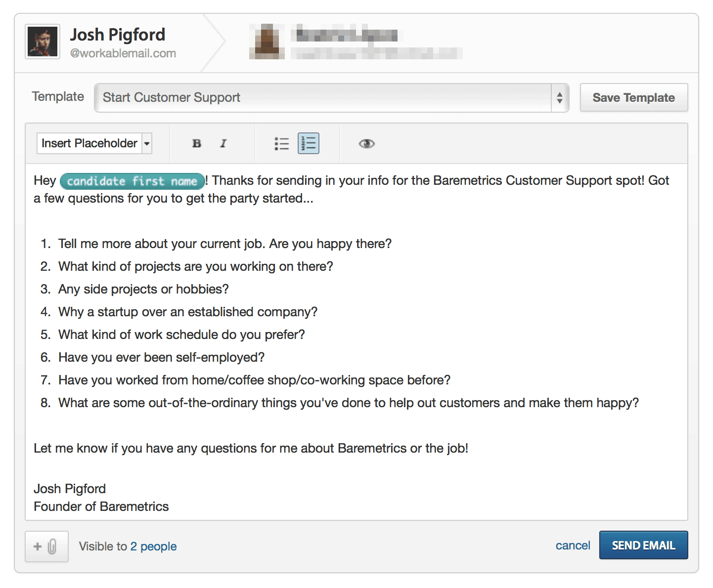Add an attachment with paperclip button
The height and width of the screenshot is (588, 713).
[46, 546]
